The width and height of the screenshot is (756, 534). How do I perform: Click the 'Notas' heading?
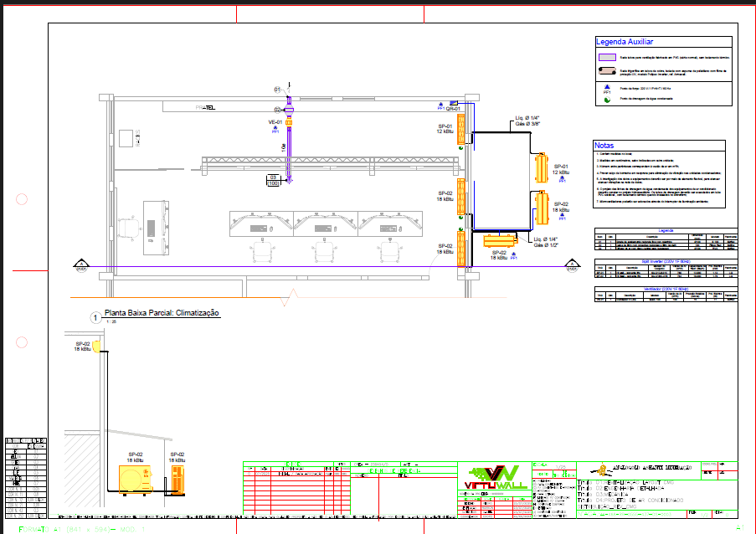(604, 145)
